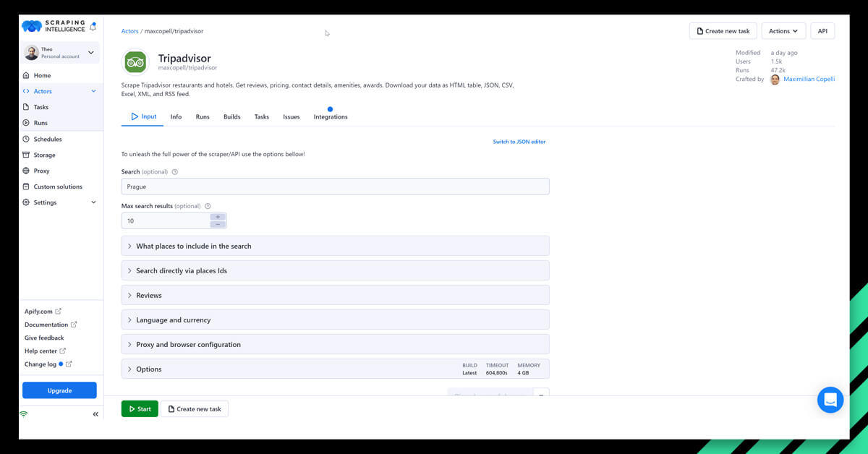
Task: Open the notifications bell icon
Action: 93,27
